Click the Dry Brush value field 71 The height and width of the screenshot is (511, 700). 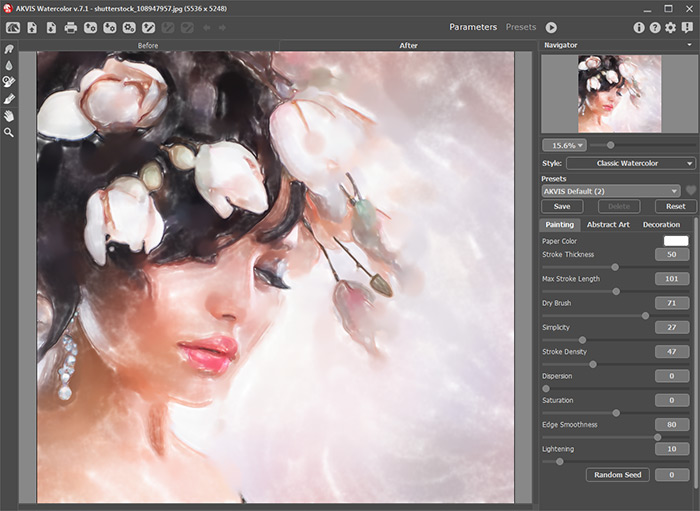pyautogui.click(x=672, y=303)
